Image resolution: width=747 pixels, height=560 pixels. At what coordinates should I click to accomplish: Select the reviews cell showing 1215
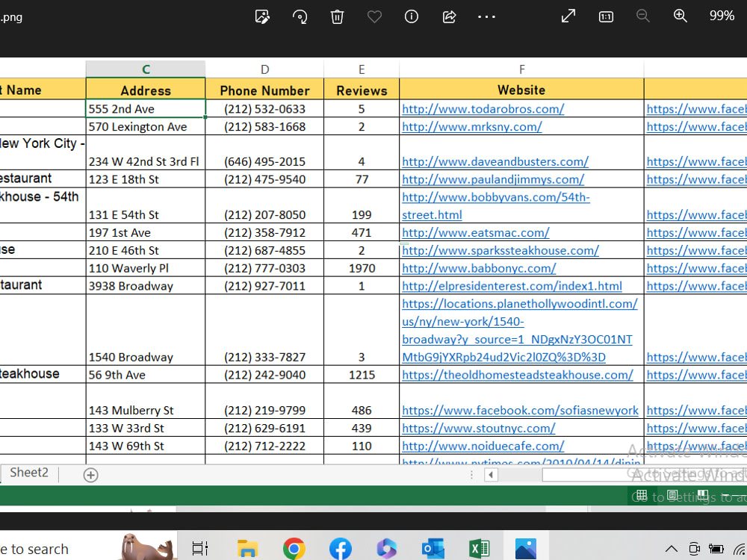(x=362, y=375)
